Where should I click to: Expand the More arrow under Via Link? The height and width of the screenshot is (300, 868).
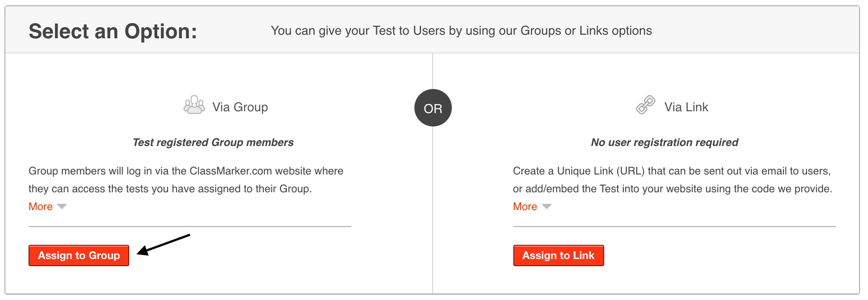pos(546,207)
